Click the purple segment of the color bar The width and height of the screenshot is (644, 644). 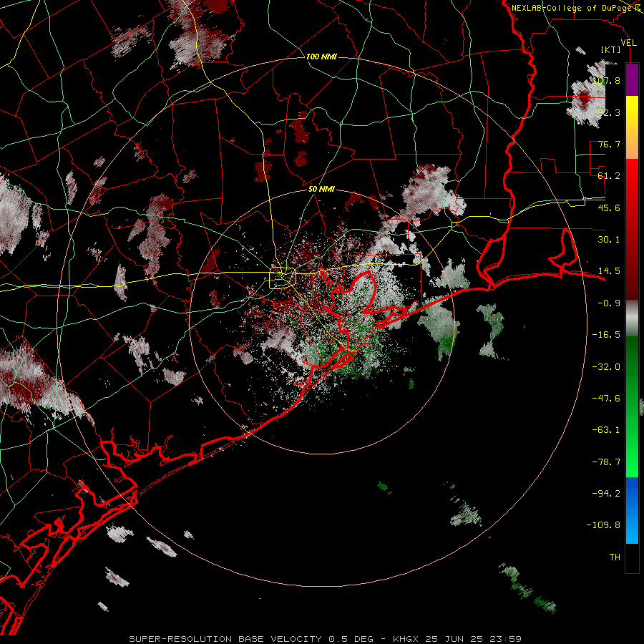(632, 79)
